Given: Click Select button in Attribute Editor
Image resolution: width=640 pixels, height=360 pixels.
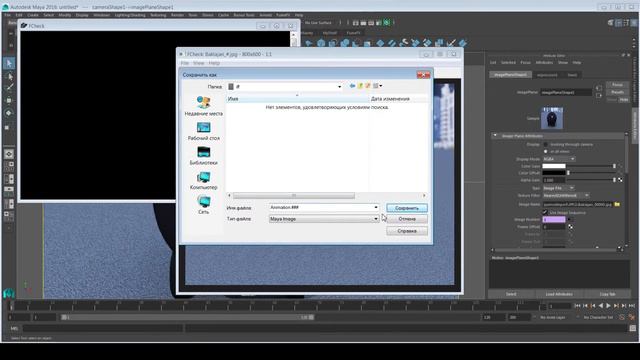Looking at the screenshot, I should tap(511, 294).
